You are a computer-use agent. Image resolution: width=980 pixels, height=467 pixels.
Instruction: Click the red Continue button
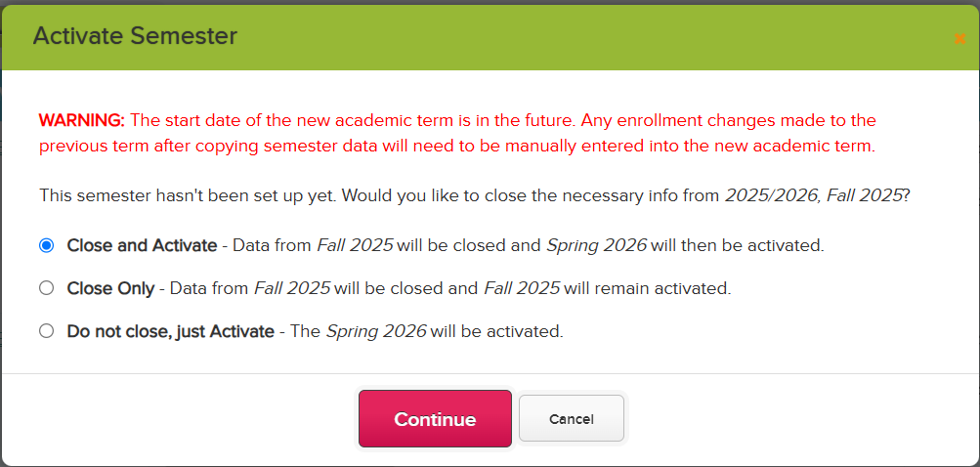[x=435, y=419]
